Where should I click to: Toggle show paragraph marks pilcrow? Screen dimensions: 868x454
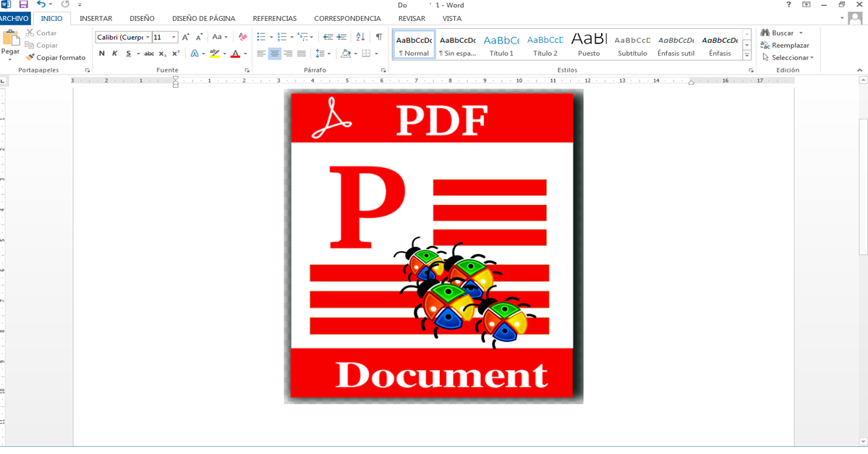point(378,37)
